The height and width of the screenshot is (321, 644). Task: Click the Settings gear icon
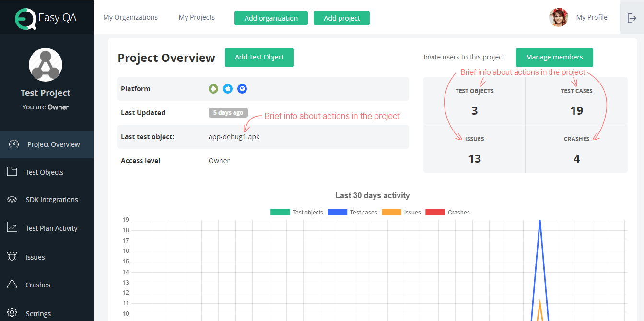click(12, 313)
